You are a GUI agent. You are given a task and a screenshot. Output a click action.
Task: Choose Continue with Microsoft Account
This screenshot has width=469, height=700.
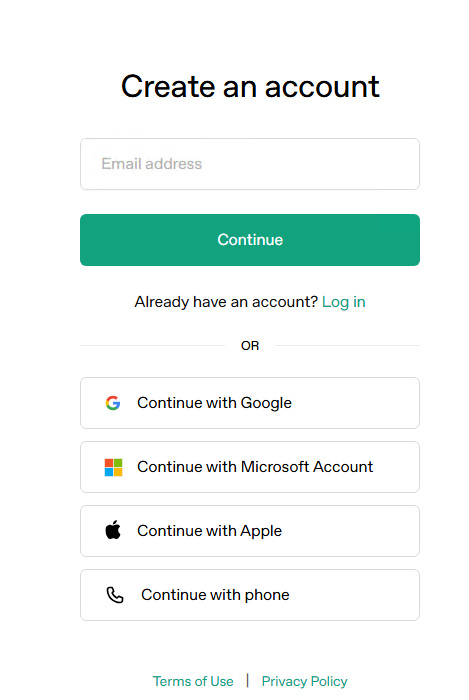pos(250,467)
